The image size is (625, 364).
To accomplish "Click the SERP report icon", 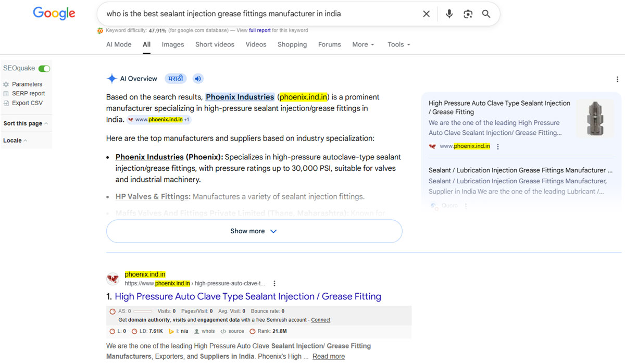I will click(x=6, y=94).
